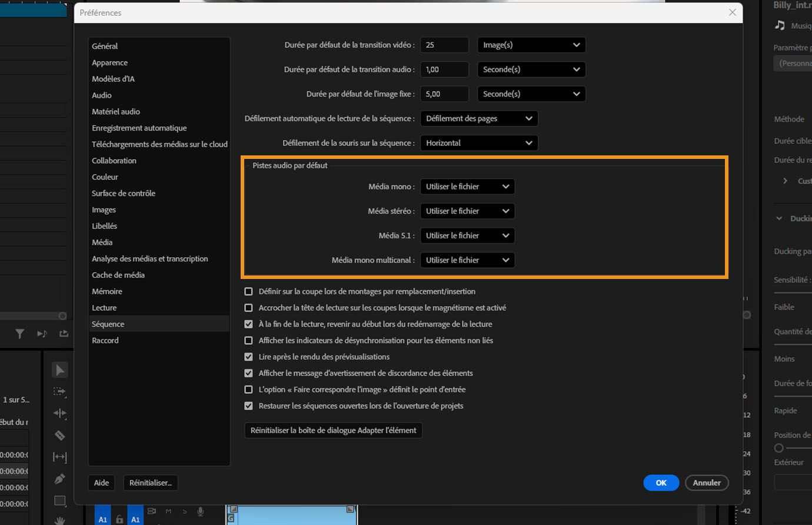The width and height of the screenshot is (812, 525).
Task: Select the Rectangle tool
Action: pos(59,501)
